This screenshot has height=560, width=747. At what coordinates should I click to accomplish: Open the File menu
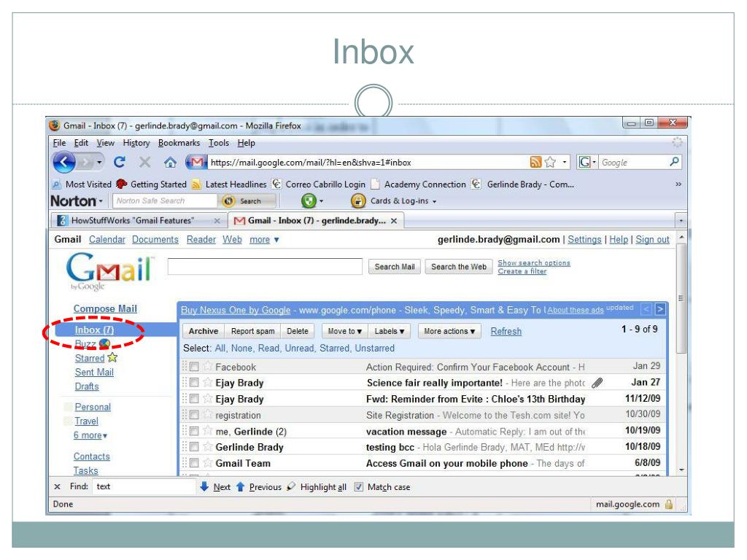tap(59, 143)
